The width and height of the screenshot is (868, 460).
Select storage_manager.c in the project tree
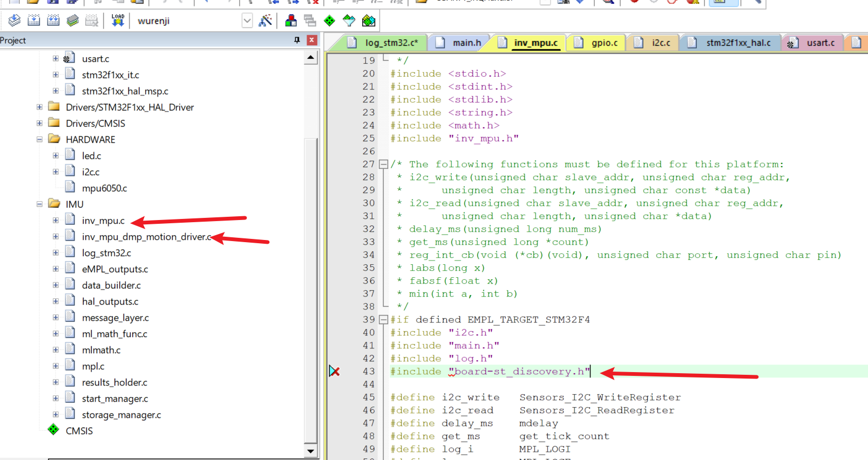(x=121, y=415)
